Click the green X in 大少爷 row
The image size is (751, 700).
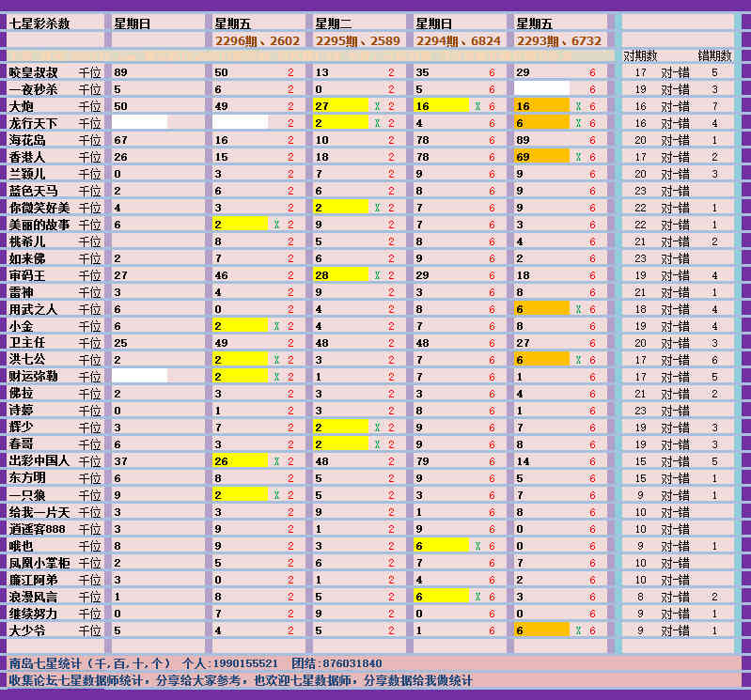click(x=579, y=630)
